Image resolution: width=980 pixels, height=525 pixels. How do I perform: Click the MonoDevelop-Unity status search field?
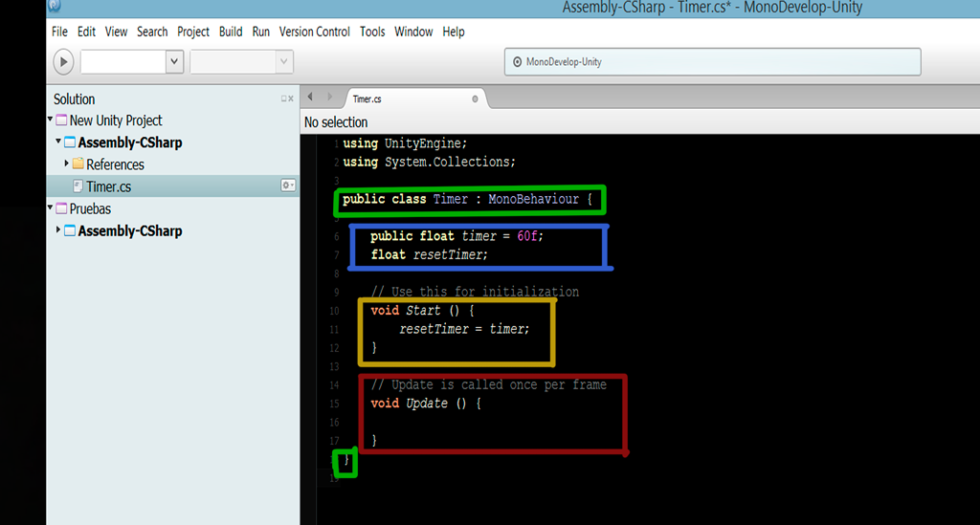tap(712, 62)
